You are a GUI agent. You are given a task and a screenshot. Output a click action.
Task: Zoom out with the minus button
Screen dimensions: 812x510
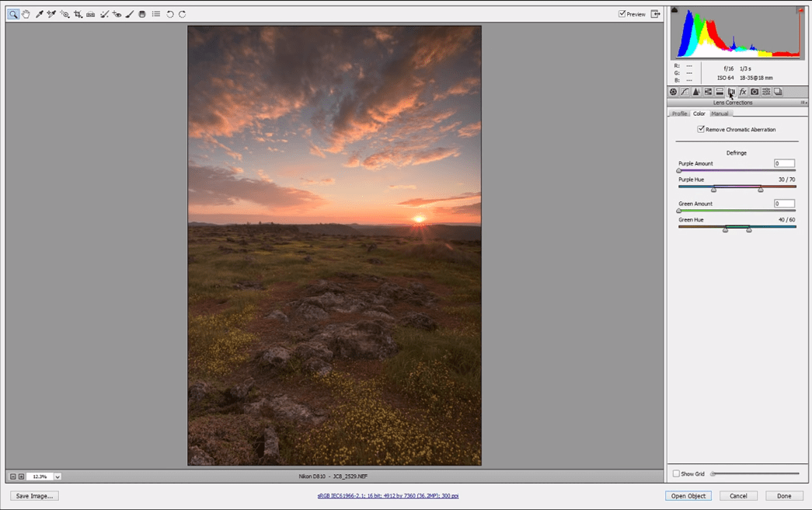click(x=13, y=477)
